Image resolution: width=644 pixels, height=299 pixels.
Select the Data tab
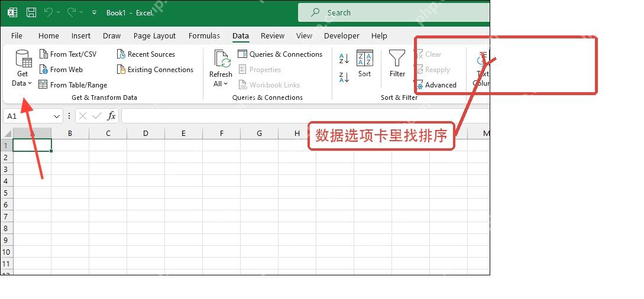[240, 35]
